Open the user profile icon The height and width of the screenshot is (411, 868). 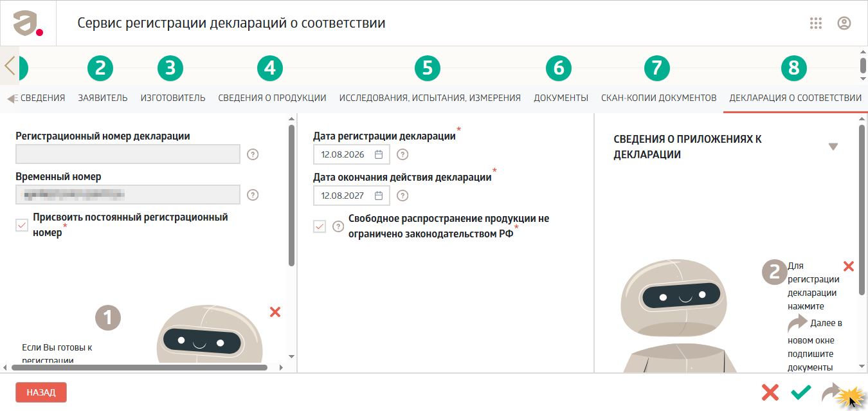click(x=844, y=23)
